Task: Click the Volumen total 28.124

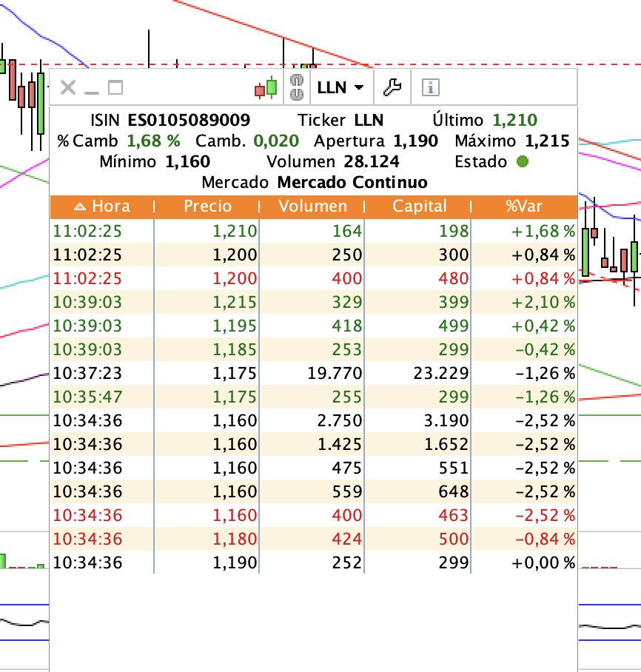Action: 372,162
